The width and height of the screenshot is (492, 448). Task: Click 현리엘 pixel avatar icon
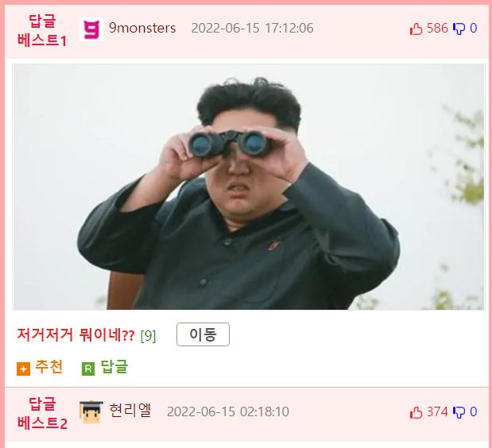pyautogui.click(x=91, y=412)
